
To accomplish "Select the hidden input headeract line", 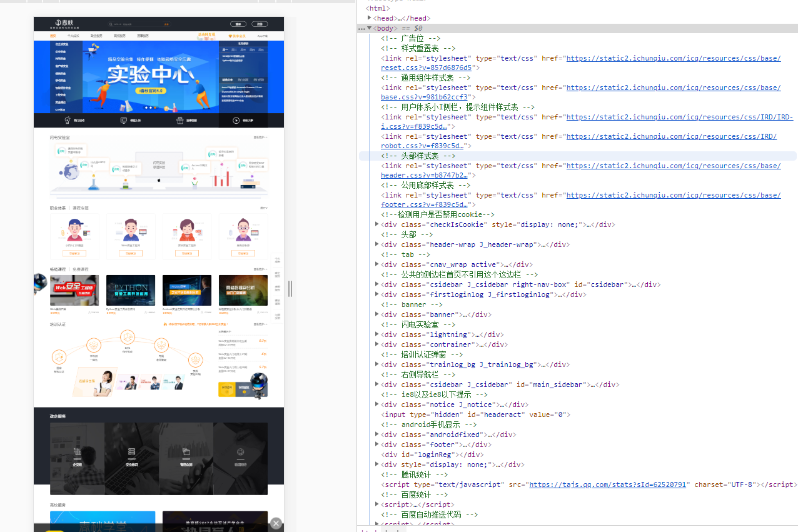I will coord(475,414).
